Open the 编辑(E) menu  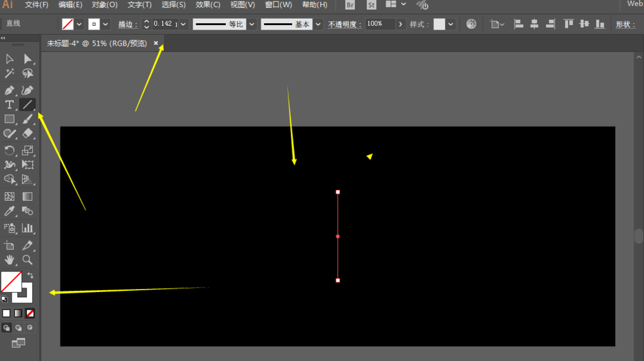(x=70, y=5)
